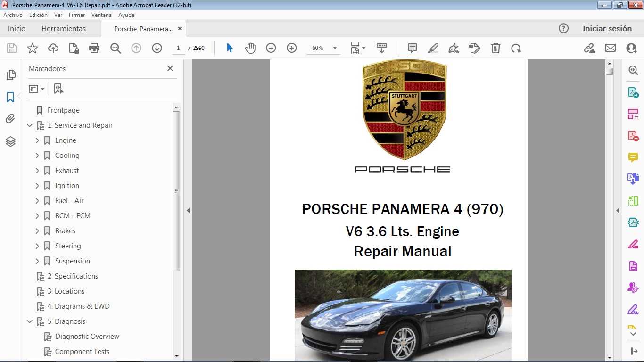Open the Edición menu
This screenshot has height=362, width=644.
pos(38,15)
